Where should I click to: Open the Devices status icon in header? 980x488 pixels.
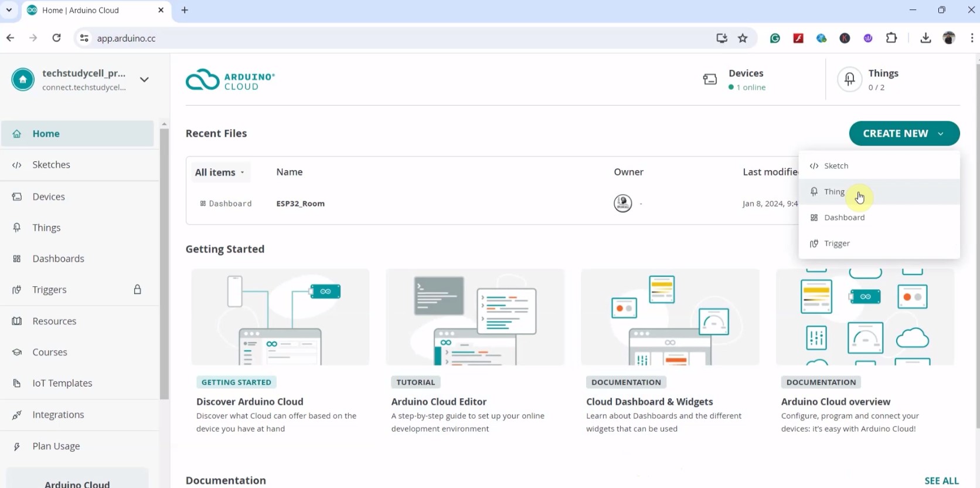coord(710,80)
